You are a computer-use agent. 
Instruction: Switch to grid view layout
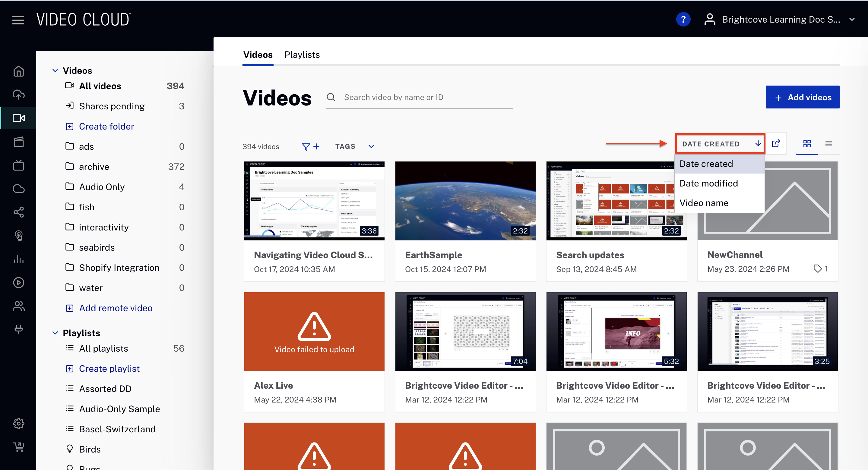tap(807, 144)
